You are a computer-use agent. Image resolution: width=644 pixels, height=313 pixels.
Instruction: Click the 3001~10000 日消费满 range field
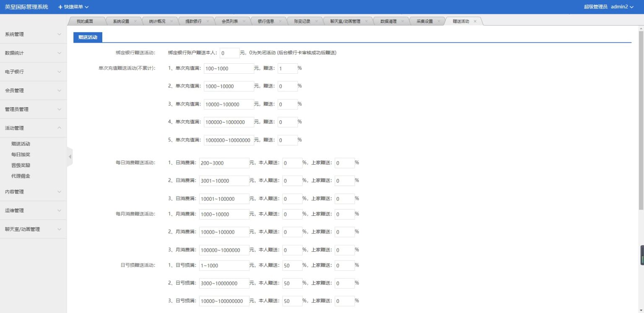[x=224, y=181]
